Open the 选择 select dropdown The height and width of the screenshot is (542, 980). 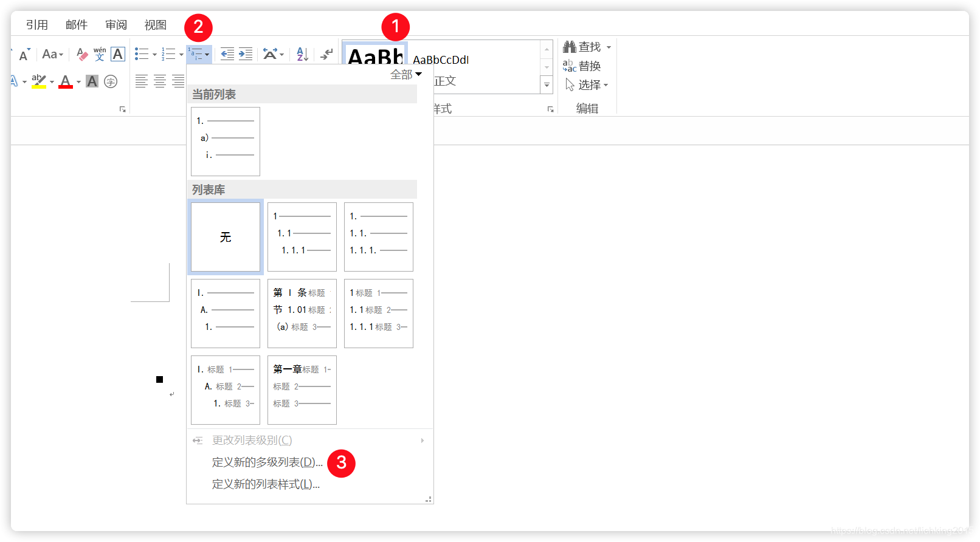click(587, 84)
